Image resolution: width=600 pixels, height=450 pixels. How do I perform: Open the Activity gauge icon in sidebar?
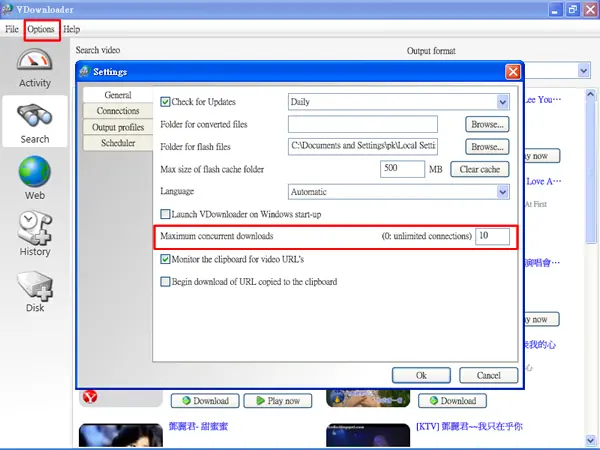coord(34,60)
